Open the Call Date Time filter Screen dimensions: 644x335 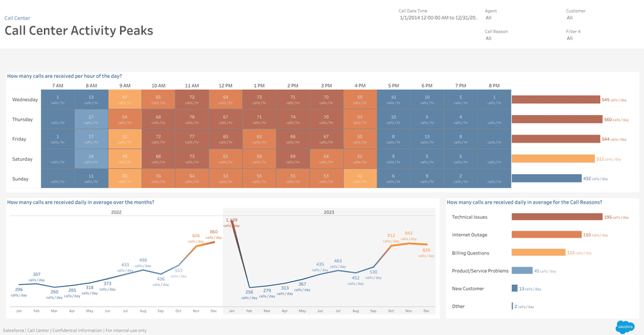438,18
